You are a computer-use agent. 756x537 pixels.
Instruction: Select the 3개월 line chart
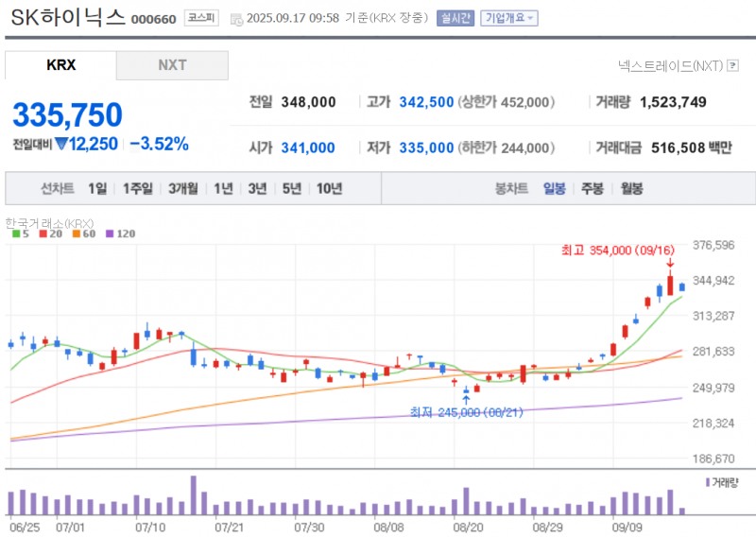pyautogui.click(x=182, y=188)
